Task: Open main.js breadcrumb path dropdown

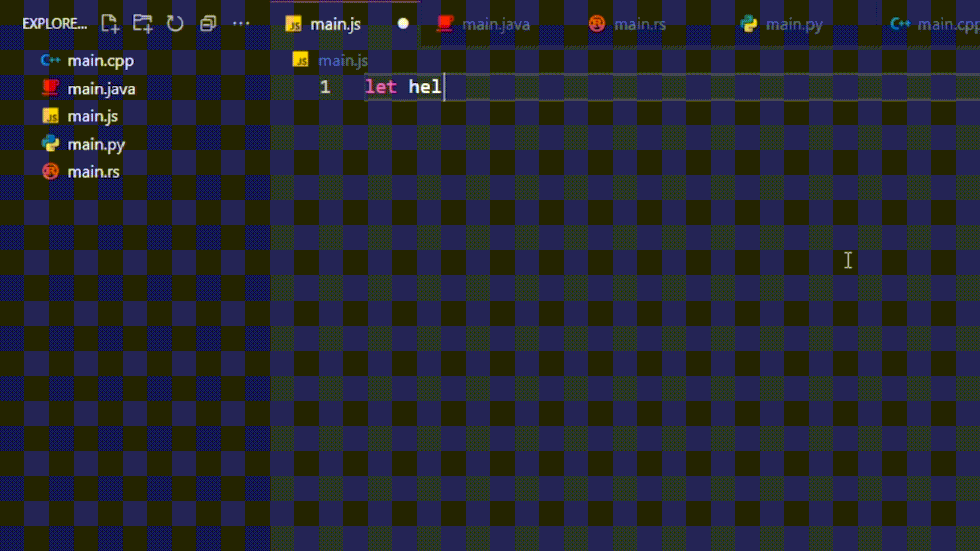Action: coord(343,60)
